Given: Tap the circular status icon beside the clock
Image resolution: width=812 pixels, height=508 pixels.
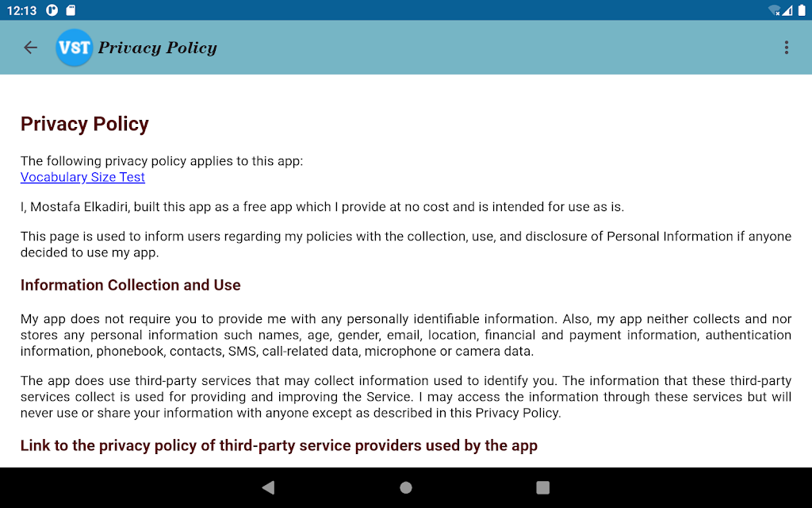Looking at the screenshot, I should [x=52, y=10].
